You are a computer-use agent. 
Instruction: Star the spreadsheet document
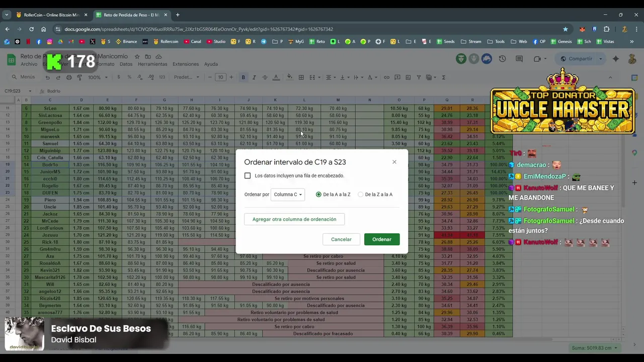(137, 57)
